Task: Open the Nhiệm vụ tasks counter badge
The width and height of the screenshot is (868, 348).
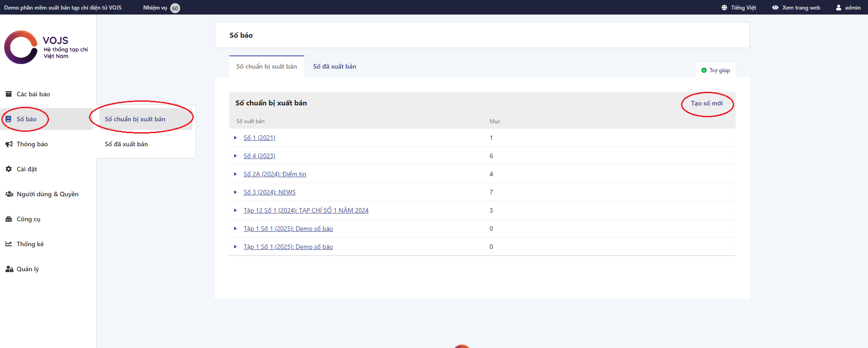Action: pyautogui.click(x=175, y=8)
